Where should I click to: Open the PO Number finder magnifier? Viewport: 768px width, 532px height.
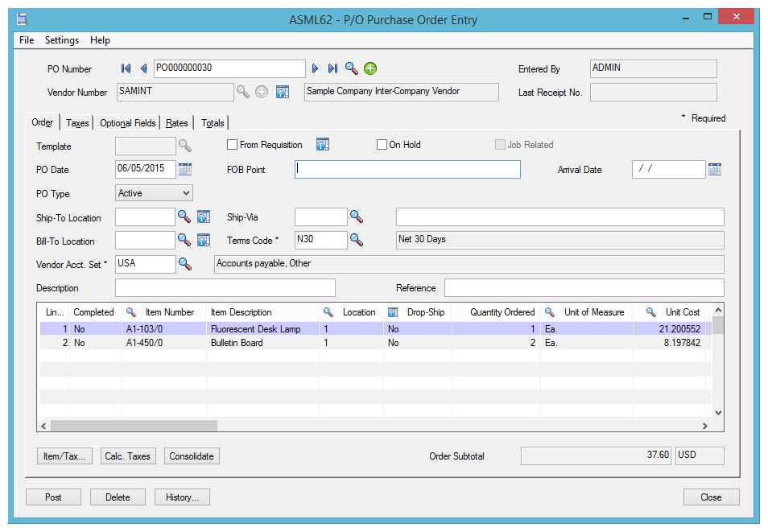[351, 68]
